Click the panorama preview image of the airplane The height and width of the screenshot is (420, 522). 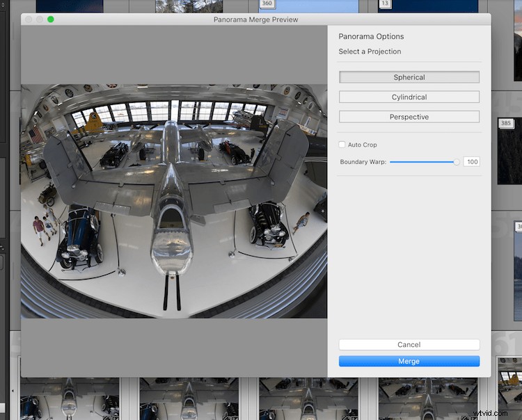coord(174,201)
